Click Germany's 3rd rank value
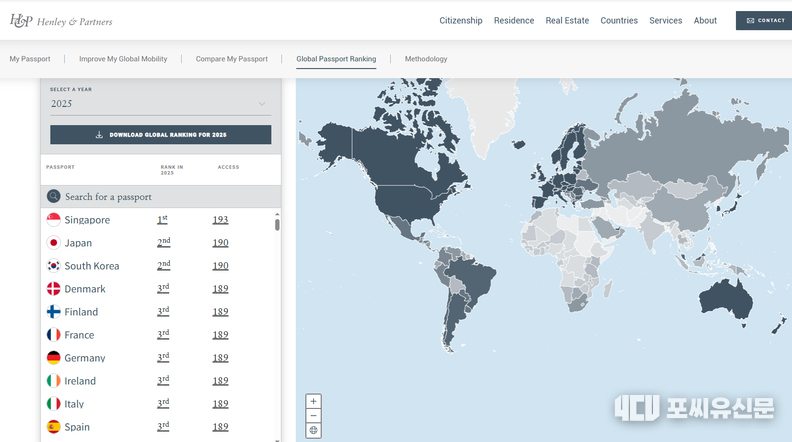Image resolution: width=792 pixels, height=442 pixels. 163,358
